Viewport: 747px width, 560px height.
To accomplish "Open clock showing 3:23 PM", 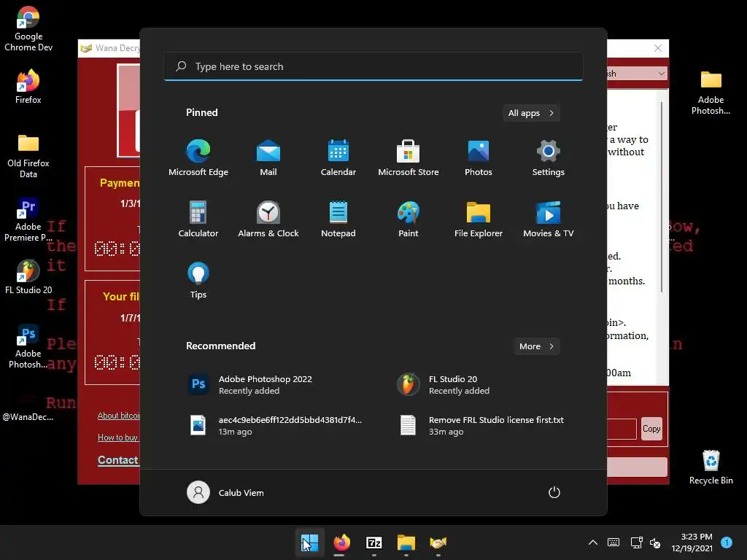I will (692, 542).
